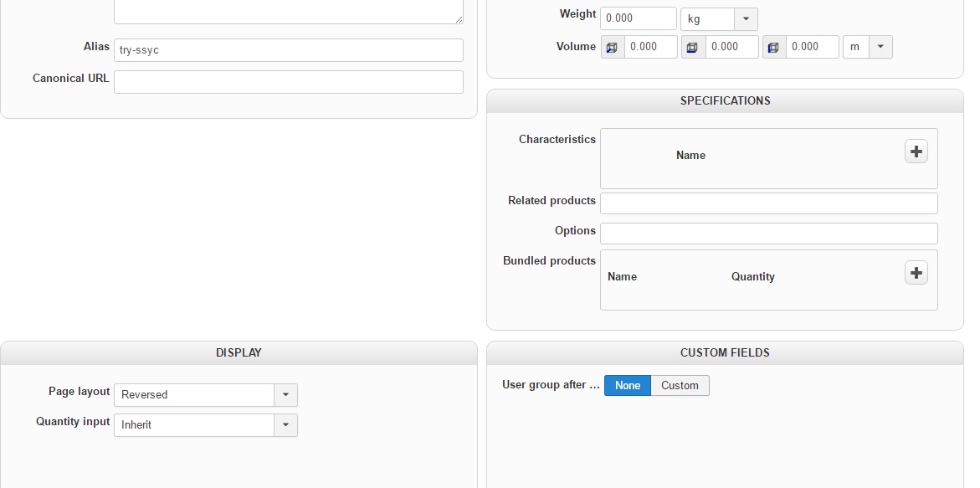
Task: Click the middle cube icon in Volume row
Action: (x=692, y=48)
